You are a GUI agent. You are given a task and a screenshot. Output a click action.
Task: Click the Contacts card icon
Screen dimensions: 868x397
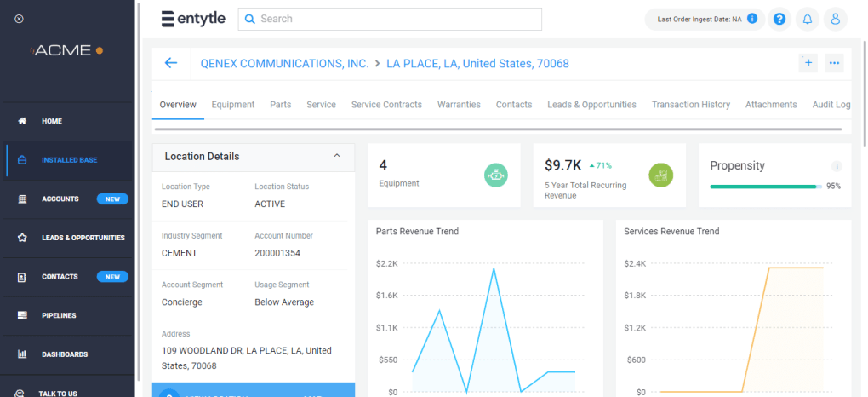tap(22, 277)
